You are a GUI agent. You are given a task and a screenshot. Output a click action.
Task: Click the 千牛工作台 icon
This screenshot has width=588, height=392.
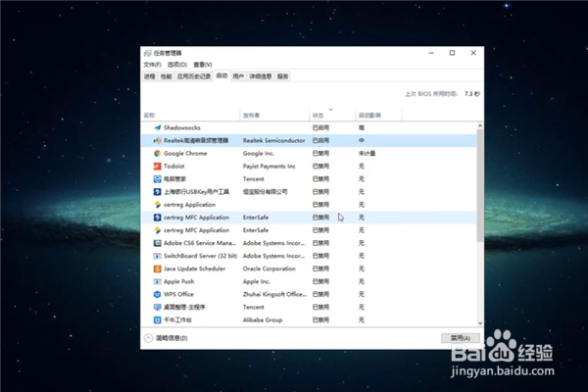[x=158, y=319]
